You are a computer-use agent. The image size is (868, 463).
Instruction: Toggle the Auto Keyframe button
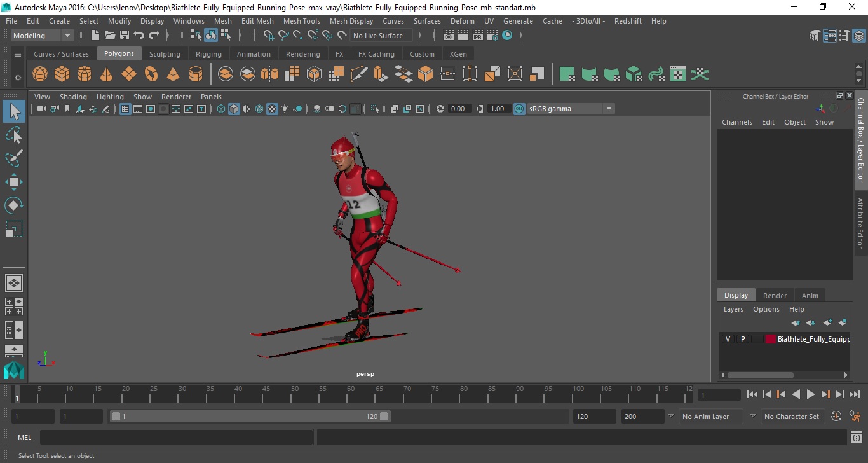point(836,417)
